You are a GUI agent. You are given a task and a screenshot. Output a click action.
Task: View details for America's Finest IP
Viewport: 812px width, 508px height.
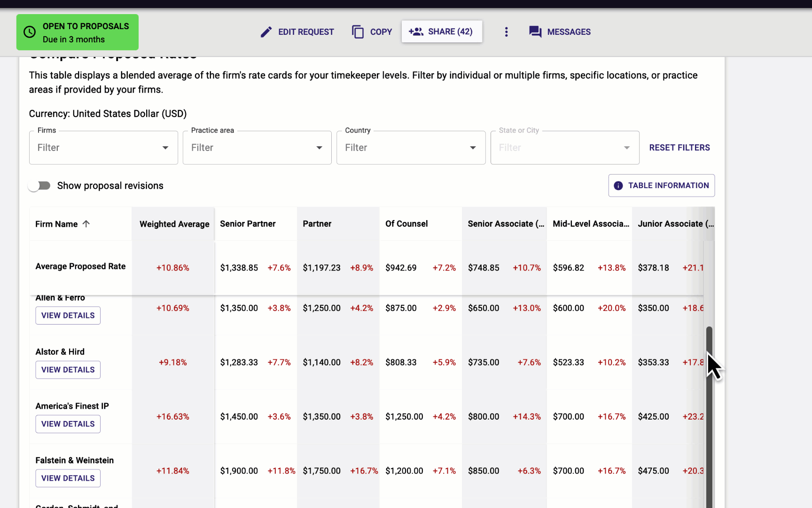68,424
